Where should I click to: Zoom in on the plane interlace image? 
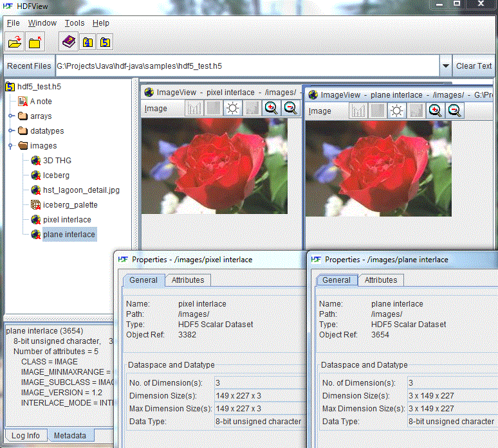[436, 111]
